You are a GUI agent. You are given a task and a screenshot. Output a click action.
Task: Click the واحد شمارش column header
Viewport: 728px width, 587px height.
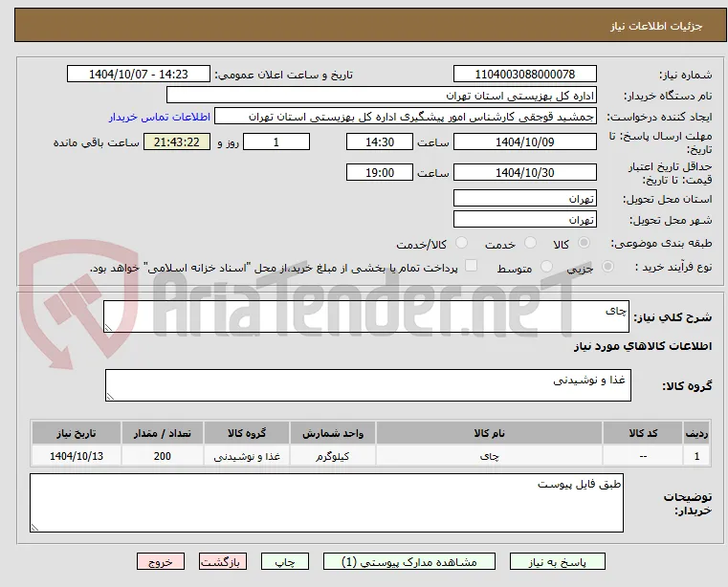(333, 433)
